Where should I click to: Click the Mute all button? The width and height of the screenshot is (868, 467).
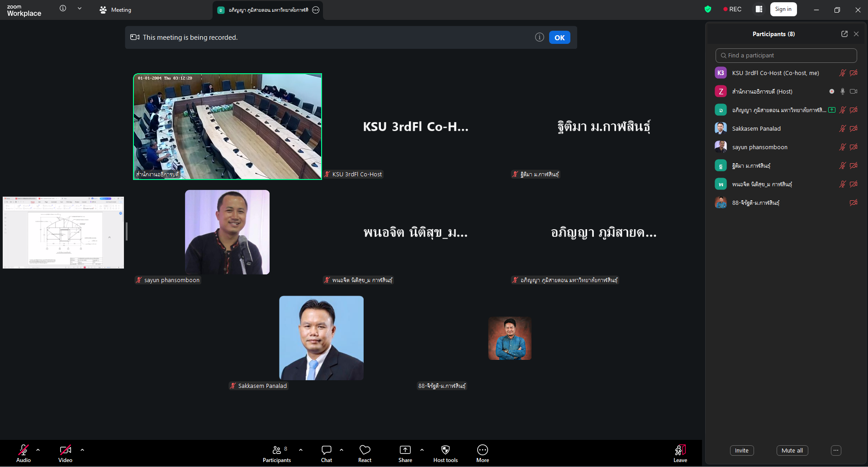(x=792, y=450)
